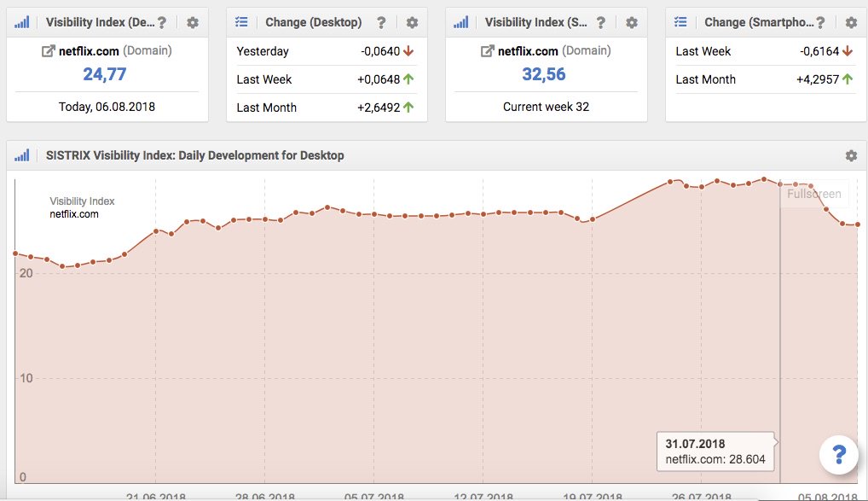Click list icon in Change (Smartphone) box

click(680, 22)
